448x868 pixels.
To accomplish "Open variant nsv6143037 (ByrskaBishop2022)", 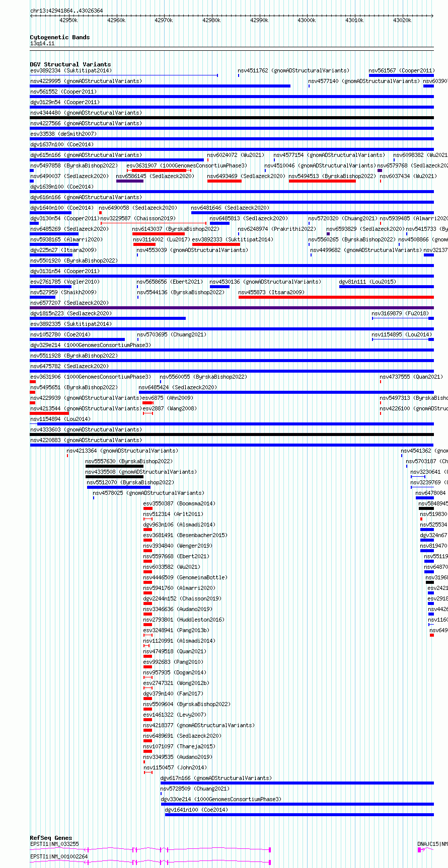I will click(x=176, y=229).
